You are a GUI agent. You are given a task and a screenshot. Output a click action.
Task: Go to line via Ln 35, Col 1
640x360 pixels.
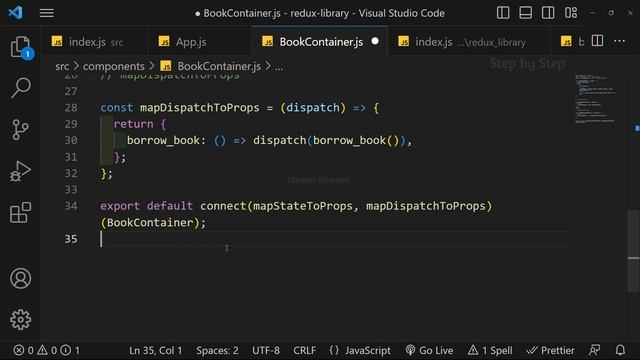point(156,350)
